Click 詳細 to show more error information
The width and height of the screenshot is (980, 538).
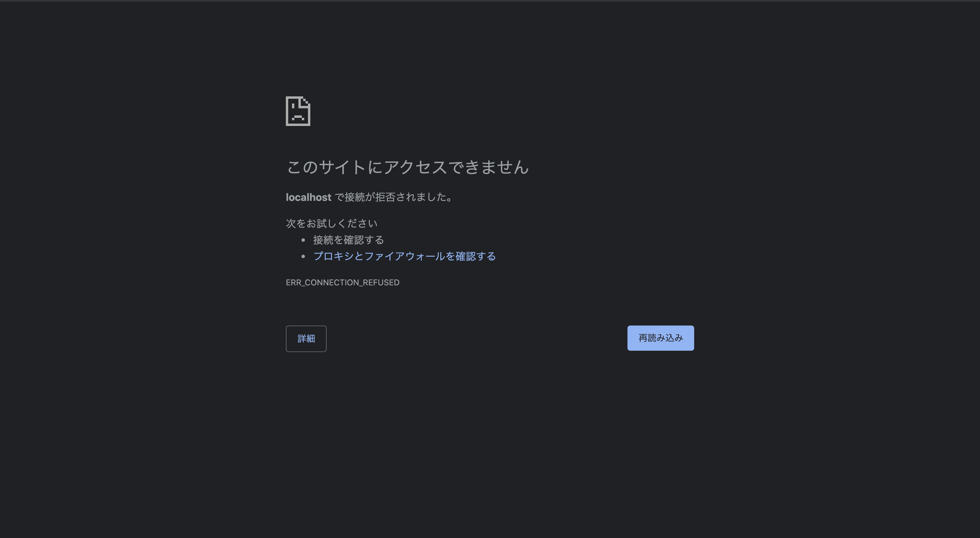click(306, 338)
